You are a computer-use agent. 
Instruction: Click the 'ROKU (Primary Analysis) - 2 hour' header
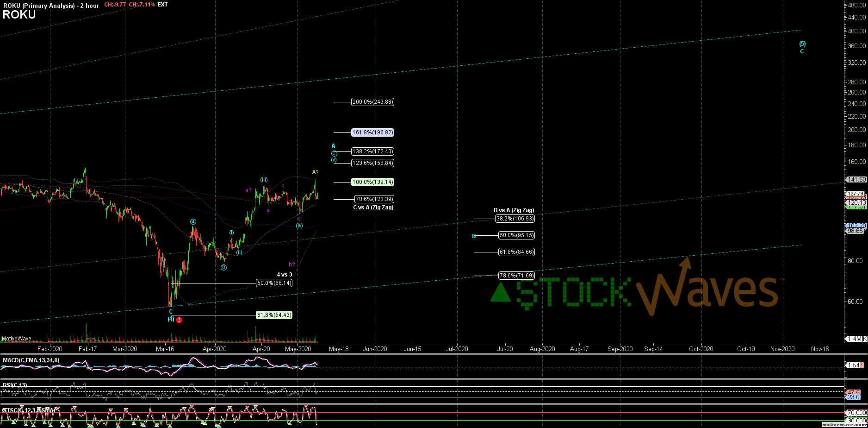click(x=51, y=5)
